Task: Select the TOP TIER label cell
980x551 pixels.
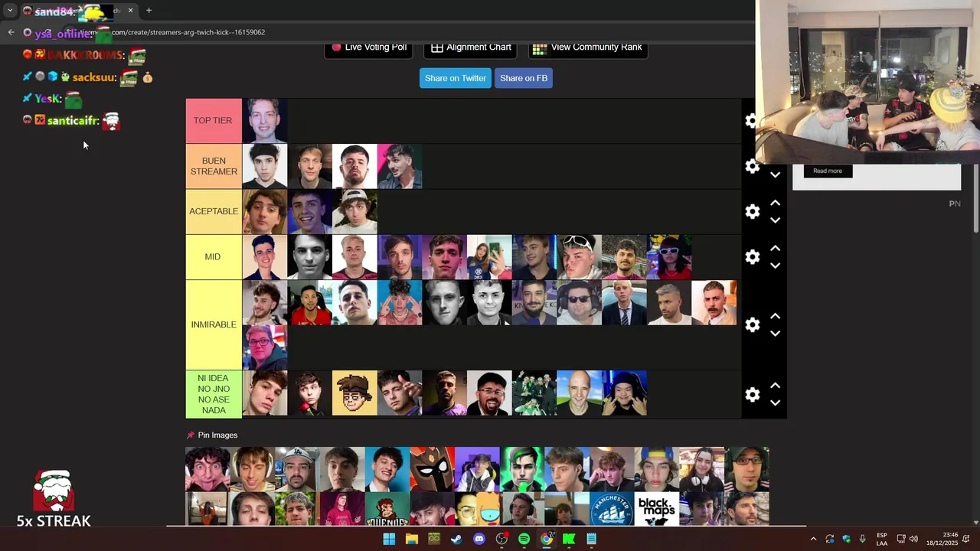Action: coord(213,121)
